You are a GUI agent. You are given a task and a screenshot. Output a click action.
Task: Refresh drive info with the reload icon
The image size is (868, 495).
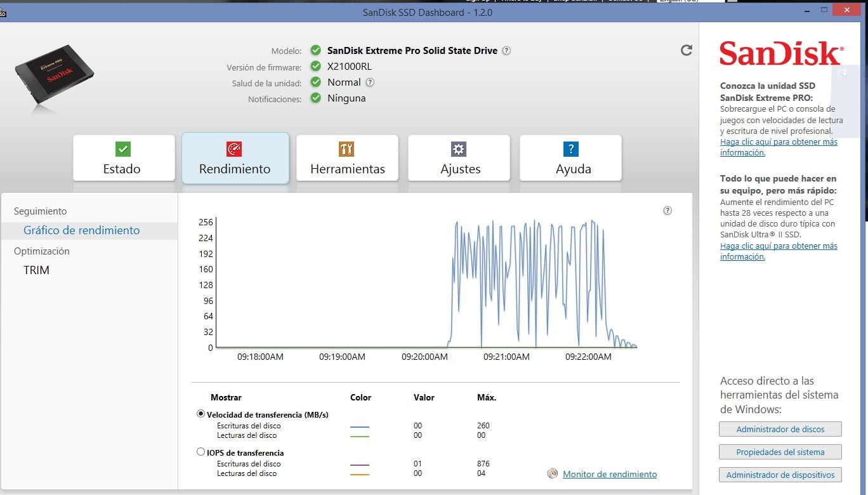point(686,50)
